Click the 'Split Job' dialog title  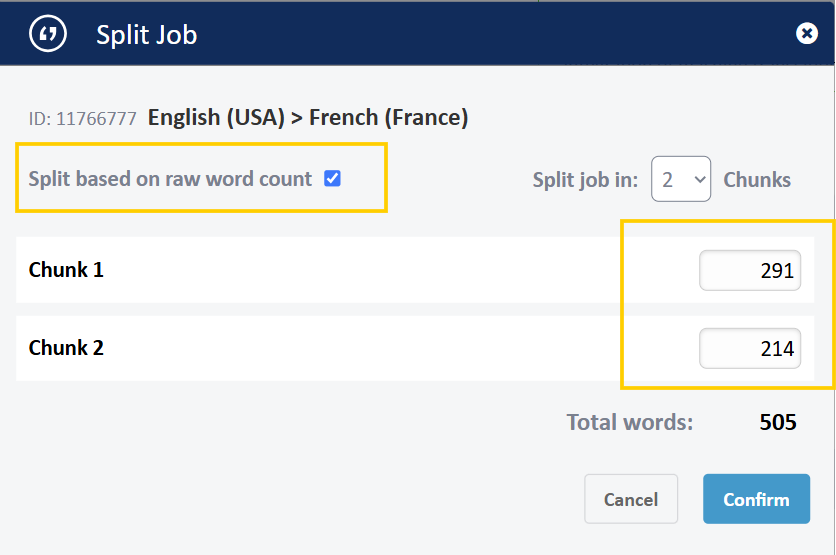click(x=147, y=35)
